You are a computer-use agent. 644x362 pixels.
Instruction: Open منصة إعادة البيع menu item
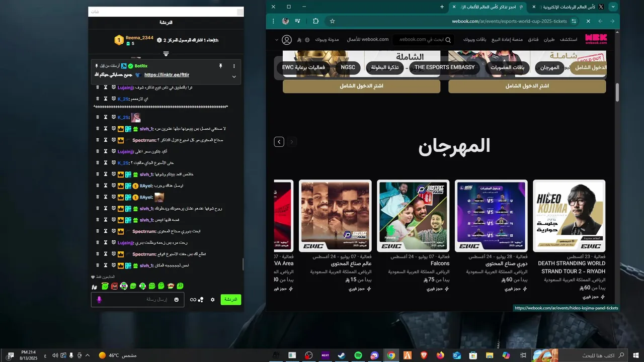coord(507,39)
